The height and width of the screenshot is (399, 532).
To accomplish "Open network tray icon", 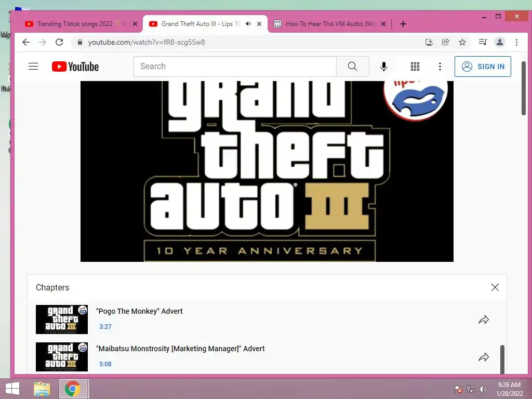I will 471,389.
